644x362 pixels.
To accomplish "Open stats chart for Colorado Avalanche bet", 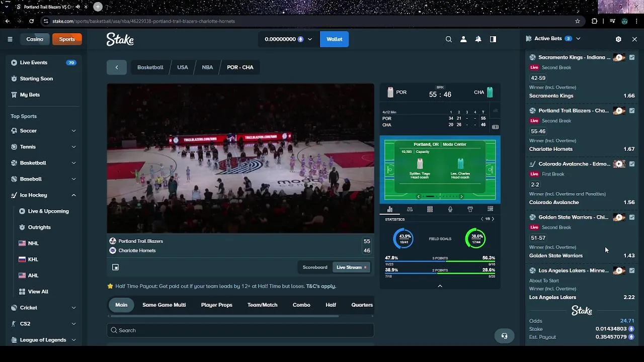I will [x=632, y=164].
